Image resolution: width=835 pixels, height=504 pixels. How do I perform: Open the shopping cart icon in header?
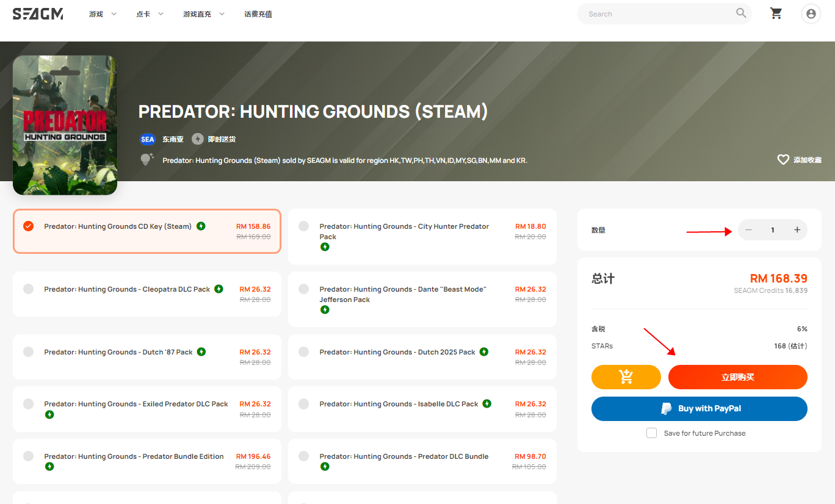(x=776, y=13)
